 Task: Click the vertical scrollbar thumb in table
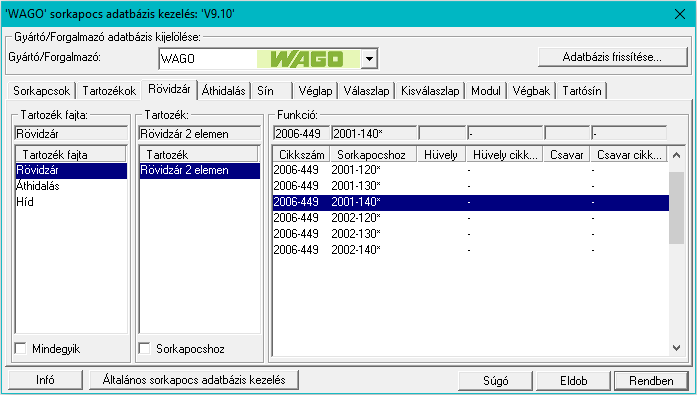click(x=676, y=207)
